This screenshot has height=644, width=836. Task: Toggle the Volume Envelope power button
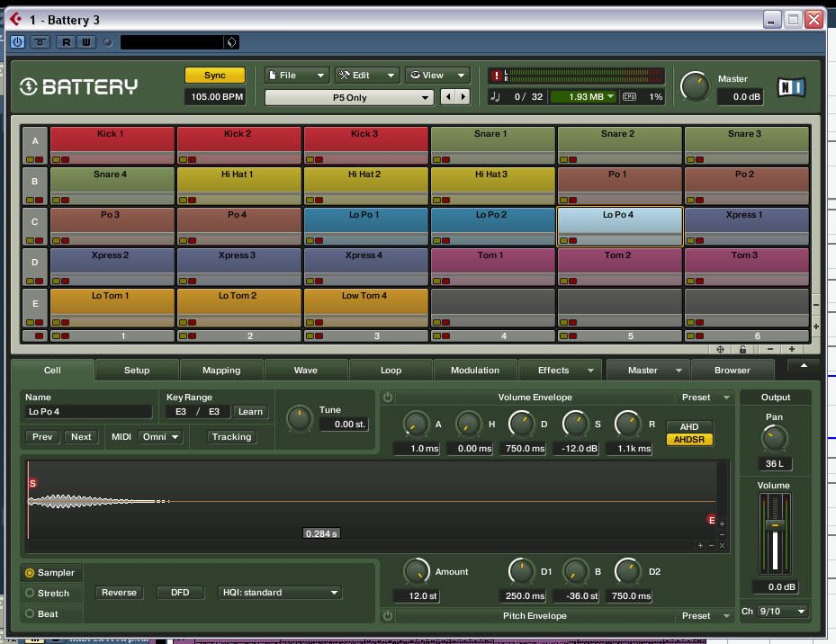pyautogui.click(x=388, y=397)
